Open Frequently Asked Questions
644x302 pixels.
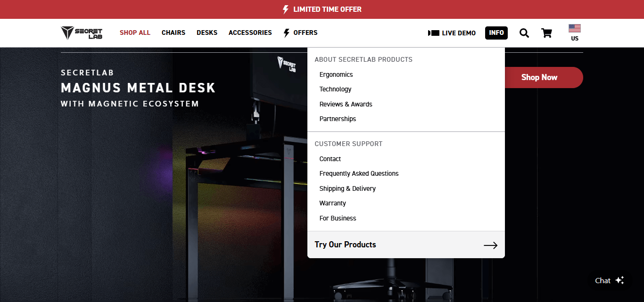(x=359, y=173)
